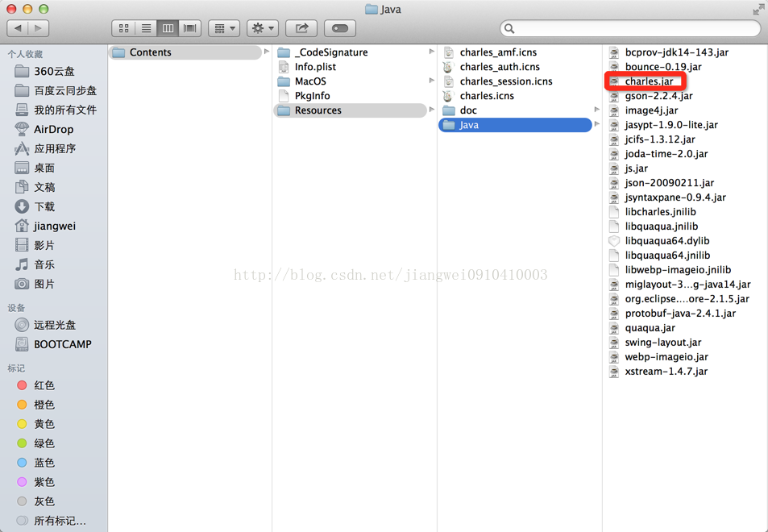Open 应用程序 in the sidebar
The width and height of the screenshot is (768, 532).
(x=45, y=149)
